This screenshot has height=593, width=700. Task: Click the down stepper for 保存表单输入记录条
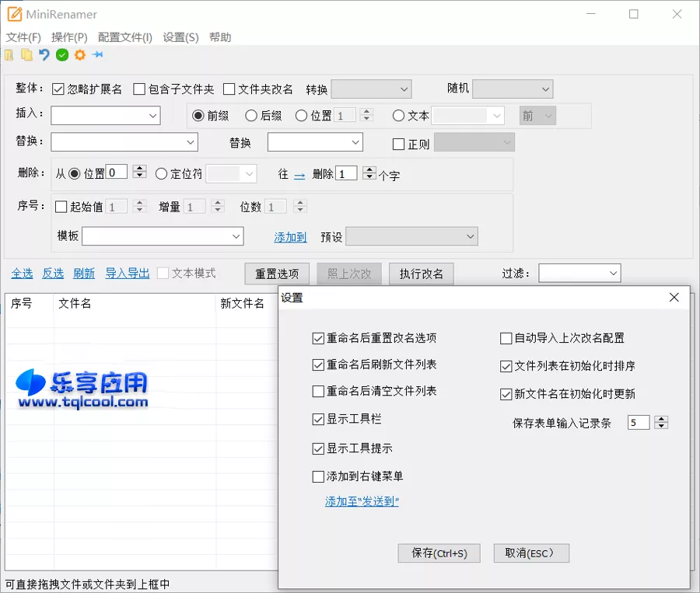pos(660,425)
